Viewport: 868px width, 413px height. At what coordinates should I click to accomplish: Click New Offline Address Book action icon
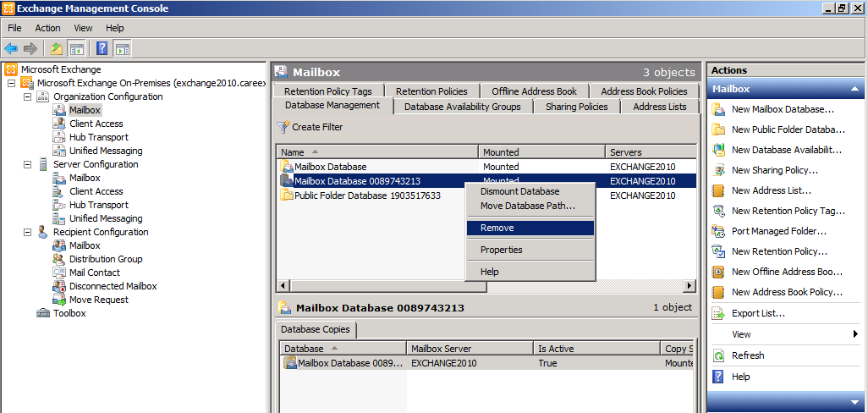(718, 272)
